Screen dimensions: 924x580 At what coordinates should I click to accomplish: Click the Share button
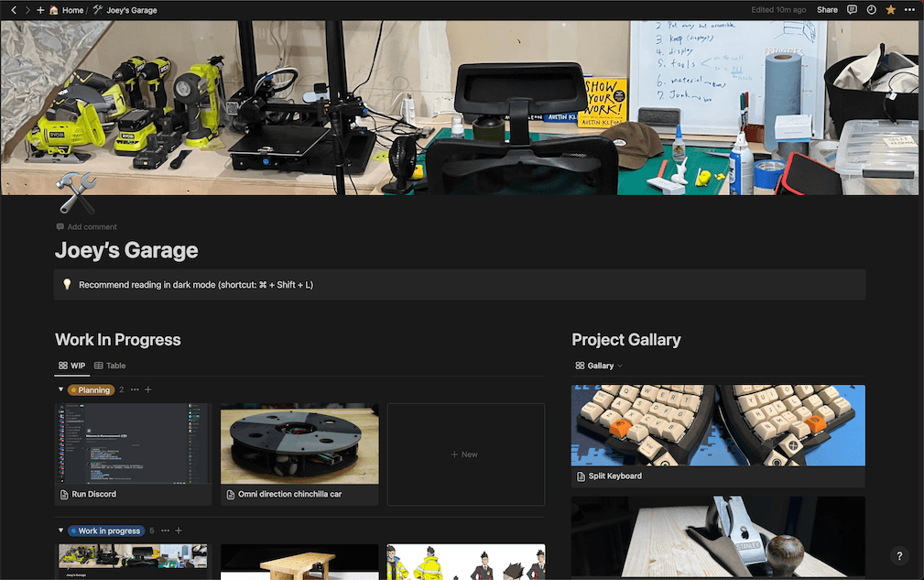click(827, 10)
